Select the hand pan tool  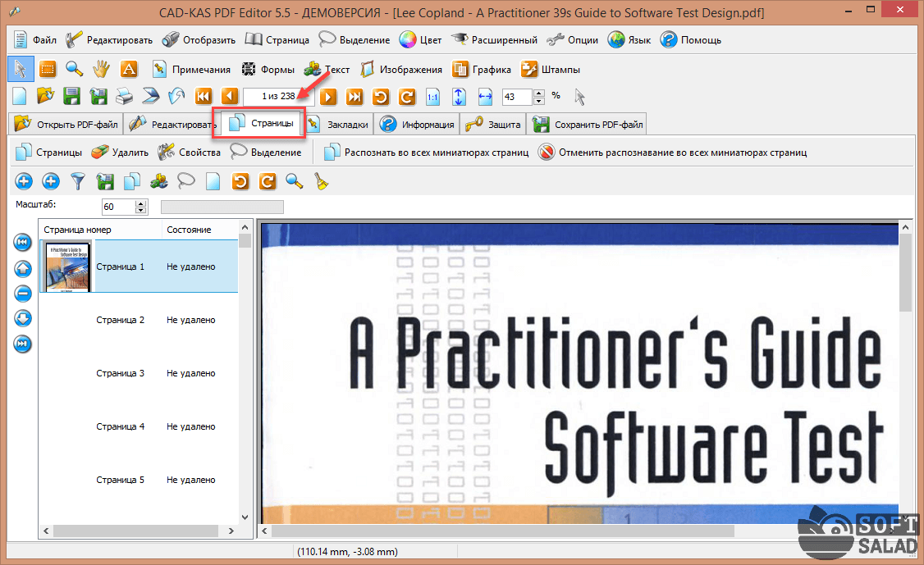point(101,69)
